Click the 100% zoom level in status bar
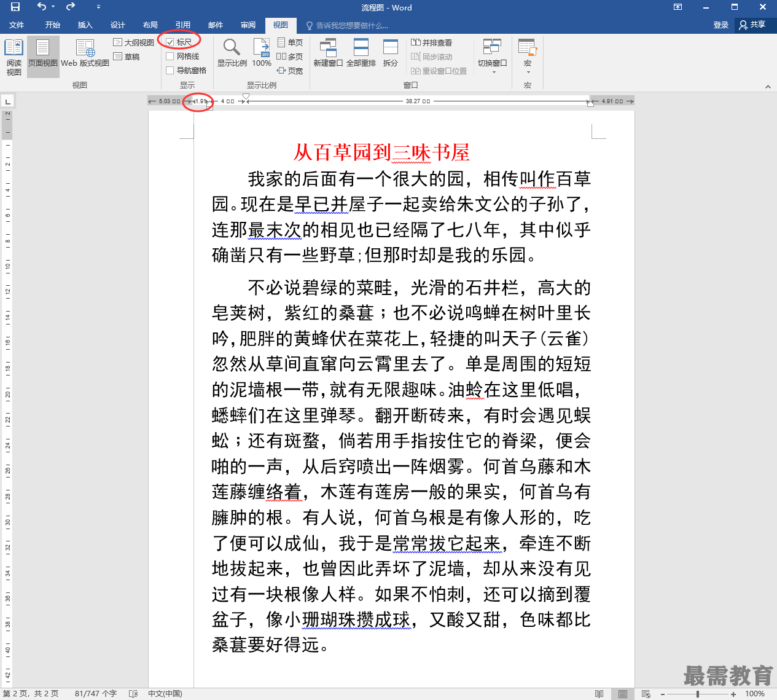 755,694
